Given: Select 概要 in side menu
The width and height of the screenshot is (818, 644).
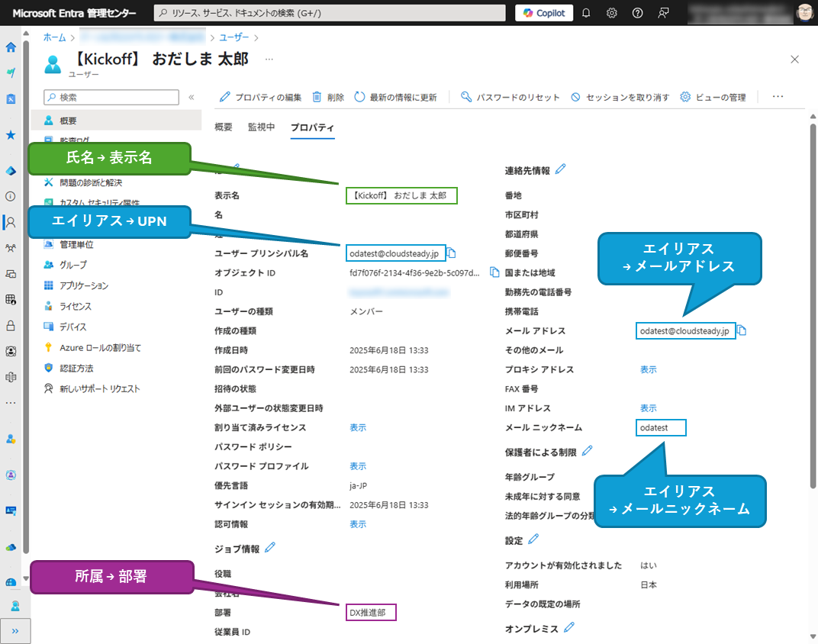Looking at the screenshot, I should tap(116, 121).
